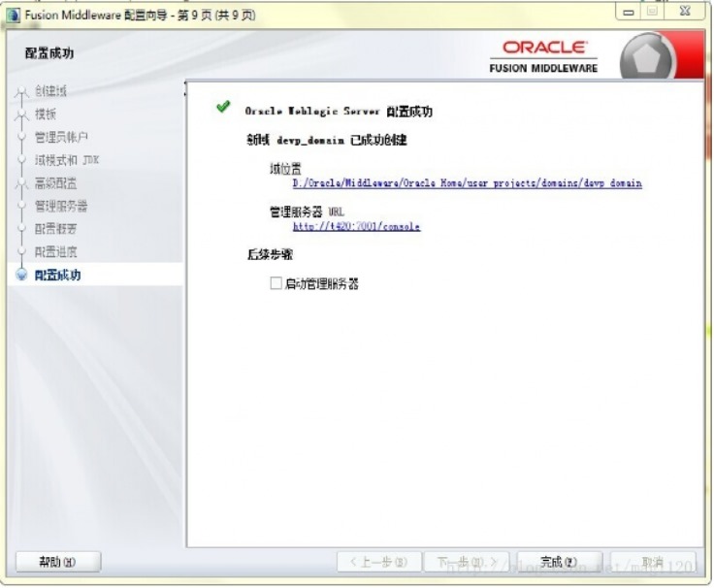Click the Oracle pentagon logo icon
Image resolution: width=714 pixels, height=588 pixels.
click(x=646, y=58)
